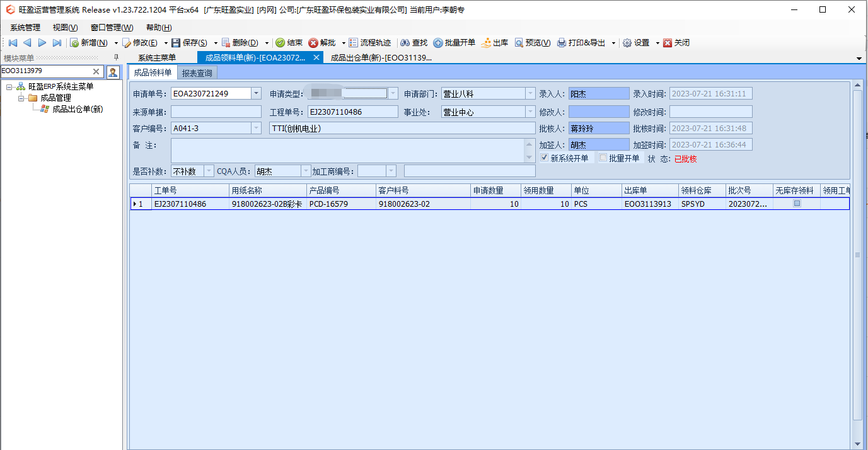This screenshot has height=450, width=868.
Task: Open the 帮助(H) menu
Action: [159, 27]
